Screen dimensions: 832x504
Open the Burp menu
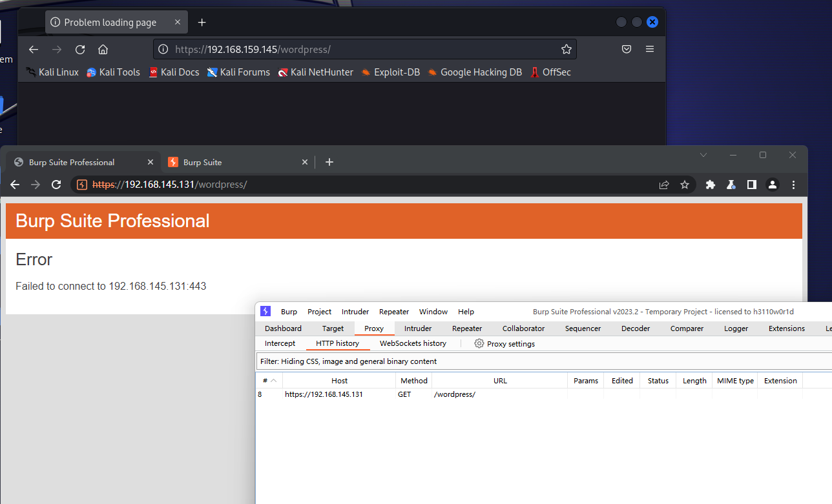289,312
